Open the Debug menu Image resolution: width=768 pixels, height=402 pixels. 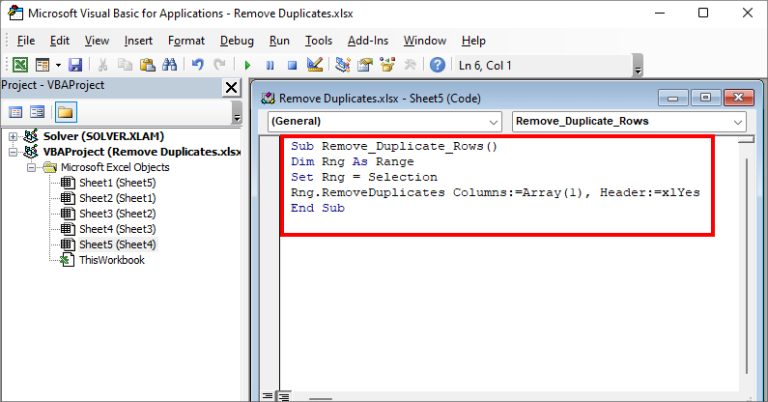click(x=237, y=41)
